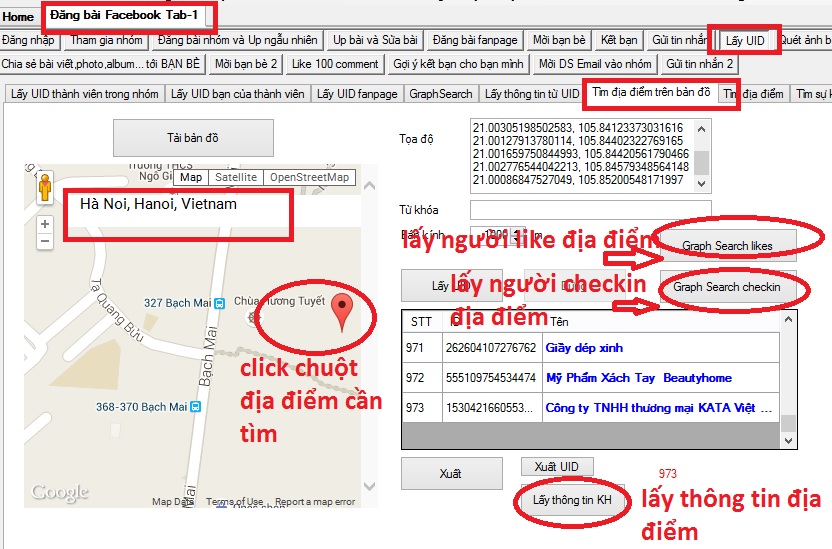Click the Tải bản đồ button
The image size is (832, 549).
tap(193, 138)
